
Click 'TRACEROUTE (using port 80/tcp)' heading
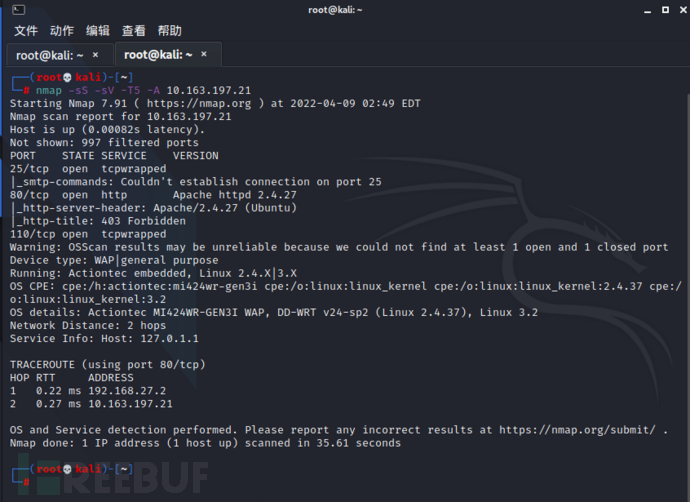point(108,365)
